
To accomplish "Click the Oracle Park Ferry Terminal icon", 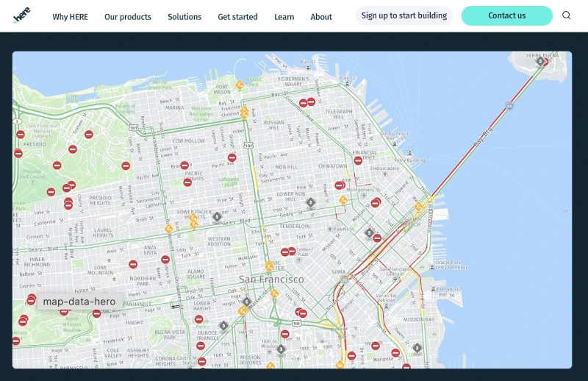I will pyautogui.click(x=432, y=267).
